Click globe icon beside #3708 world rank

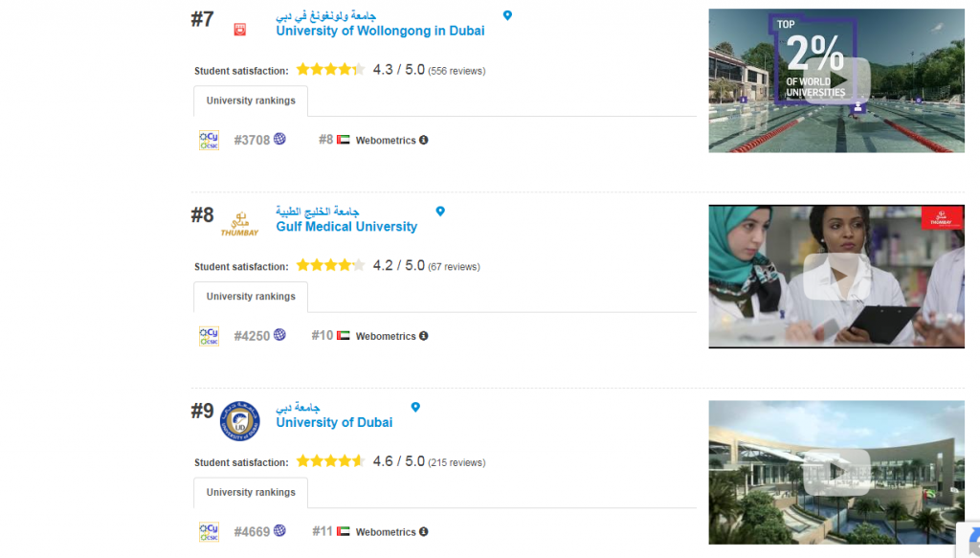click(279, 139)
